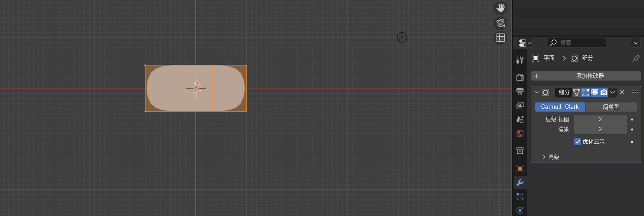
Task: Toggle the camera view icon
Action: pyautogui.click(x=500, y=23)
